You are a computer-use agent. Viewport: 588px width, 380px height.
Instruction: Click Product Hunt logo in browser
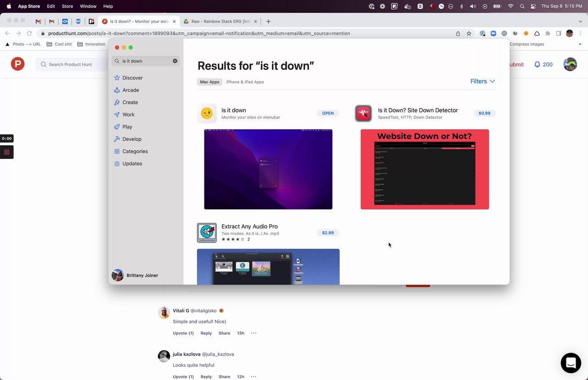[x=18, y=64]
